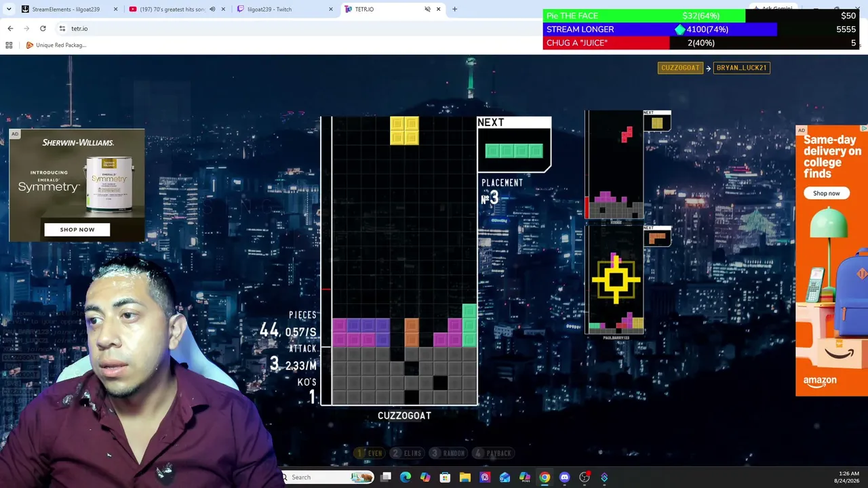This screenshot has width=868, height=488.
Task: Open a new browser tab
Action: pyautogui.click(x=454, y=9)
